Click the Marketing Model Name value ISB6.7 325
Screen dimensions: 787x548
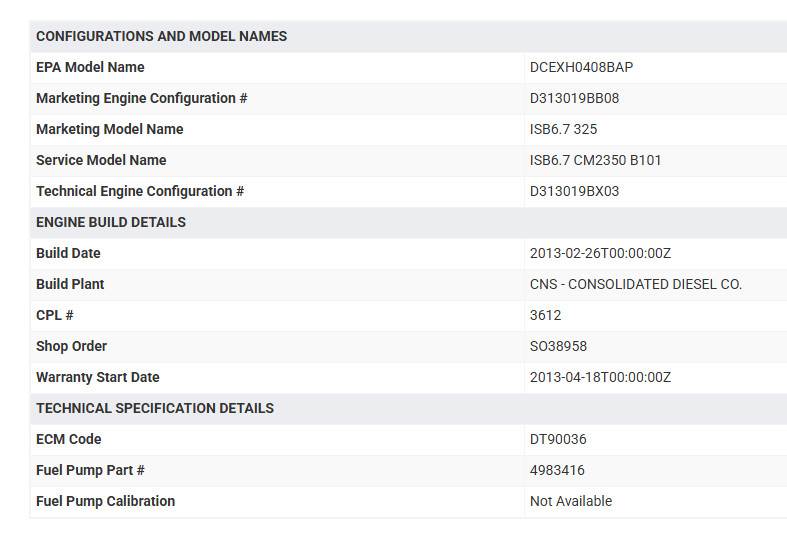click(563, 129)
